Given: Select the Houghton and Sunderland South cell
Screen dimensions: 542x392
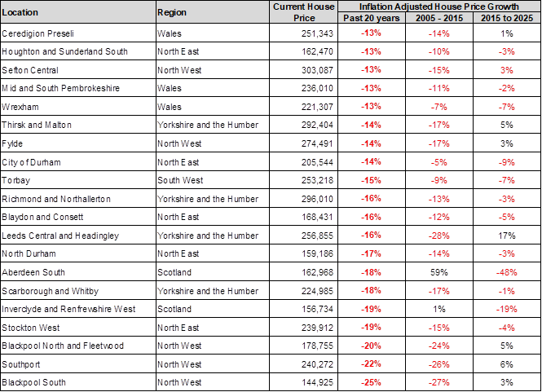Looking at the screenshot, I should [x=65, y=51].
